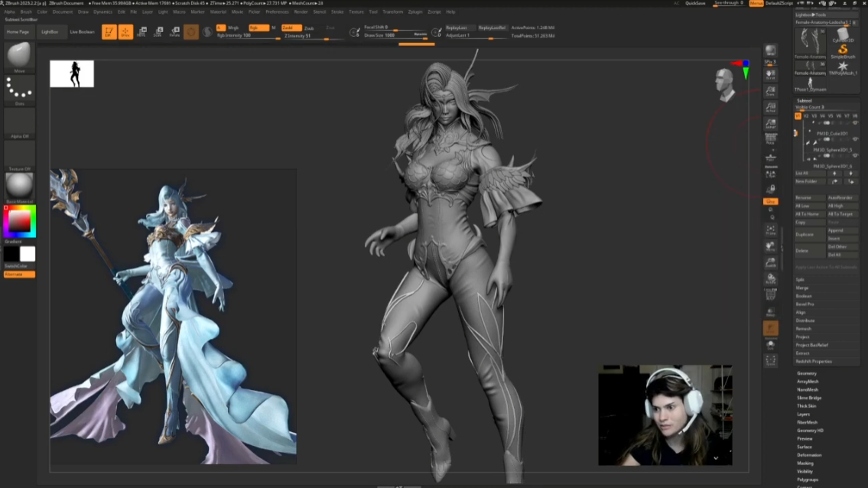Viewport: 868px width, 488px height.
Task: Expand the Layers subpalette
Action: (x=803, y=415)
